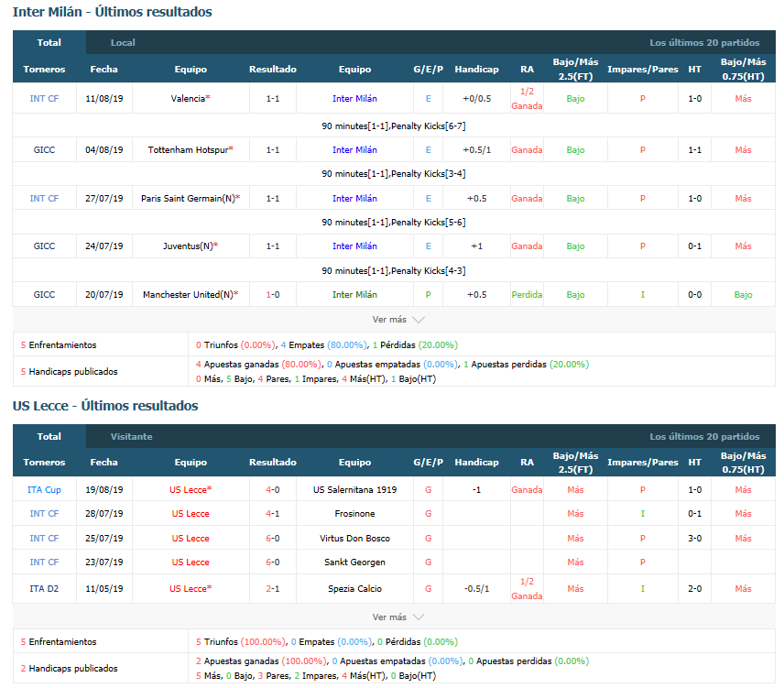Screen dimensions: 784x688
Task: Click ITA D2 tournament cell
Action: [44, 588]
